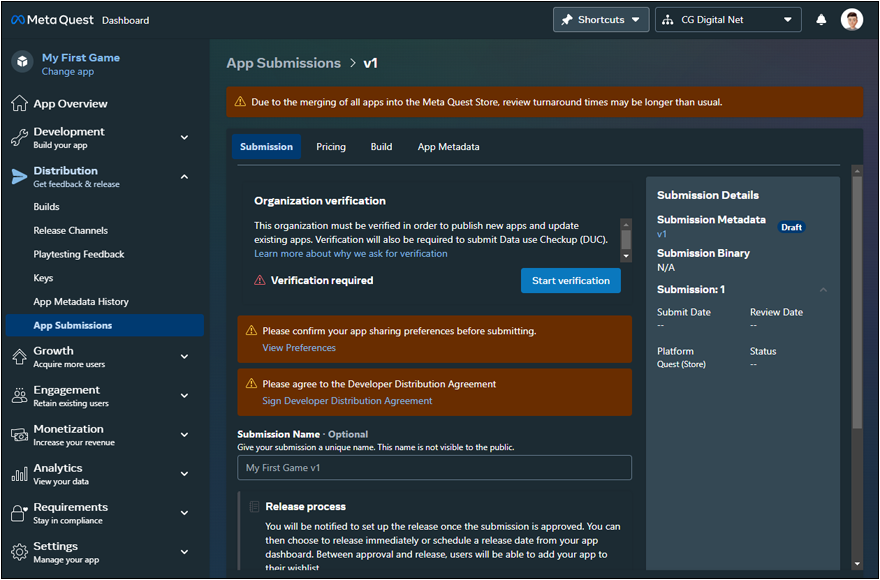Click scroll down arrow of main scrollbar
This screenshot has height=580, width=880.
tap(856, 564)
